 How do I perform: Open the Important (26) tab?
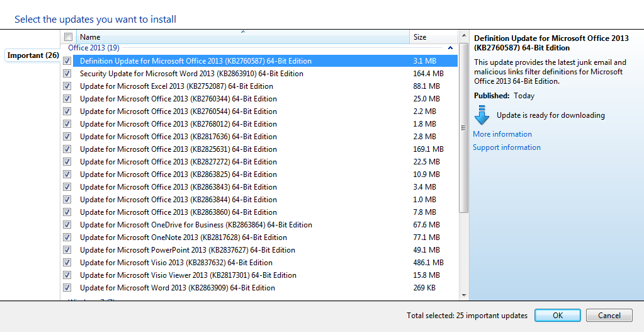coord(33,55)
